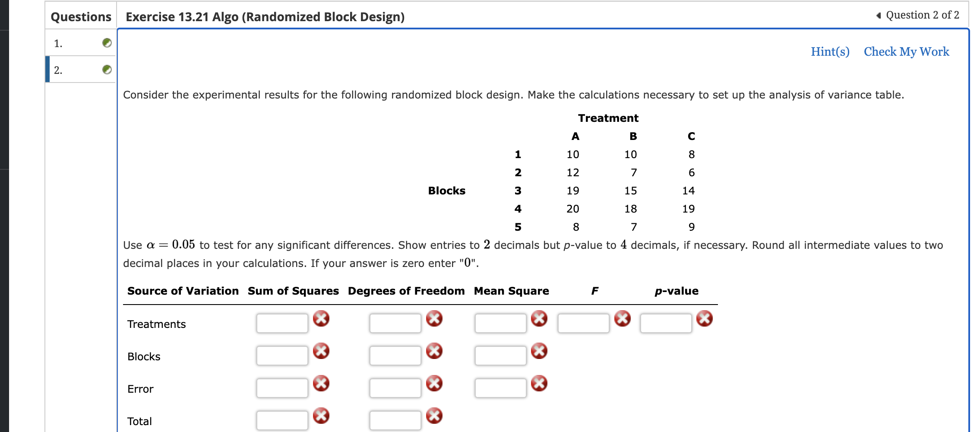Click Check My Work
Screen dimensions: 980x432
coord(906,51)
